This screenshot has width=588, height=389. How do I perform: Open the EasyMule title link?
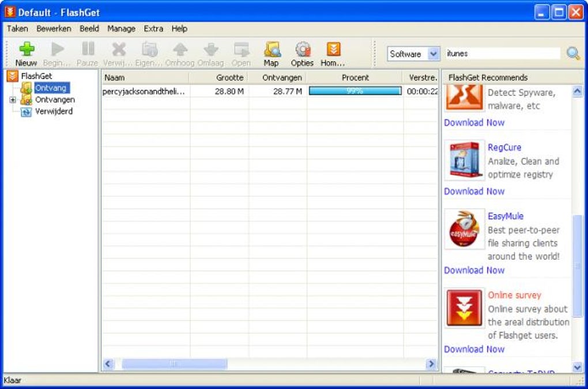click(505, 216)
